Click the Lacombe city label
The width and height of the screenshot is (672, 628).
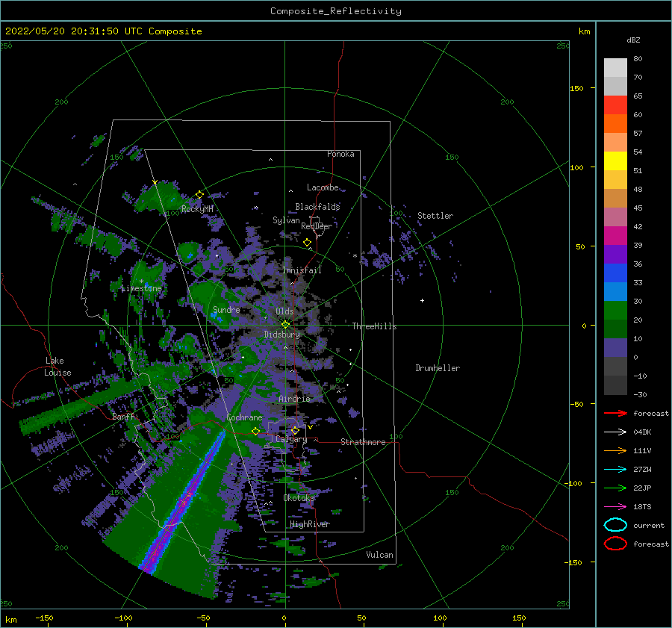[x=323, y=187]
